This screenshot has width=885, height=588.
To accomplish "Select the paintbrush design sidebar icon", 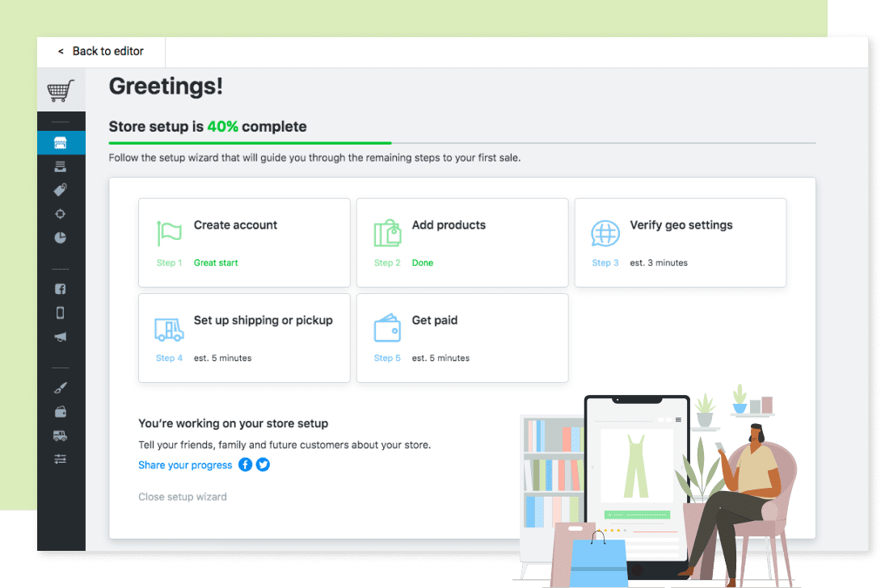I will click(61, 388).
